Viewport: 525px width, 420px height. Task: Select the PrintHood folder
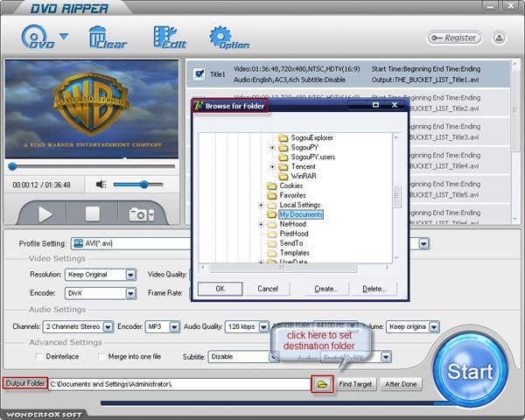coord(288,234)
